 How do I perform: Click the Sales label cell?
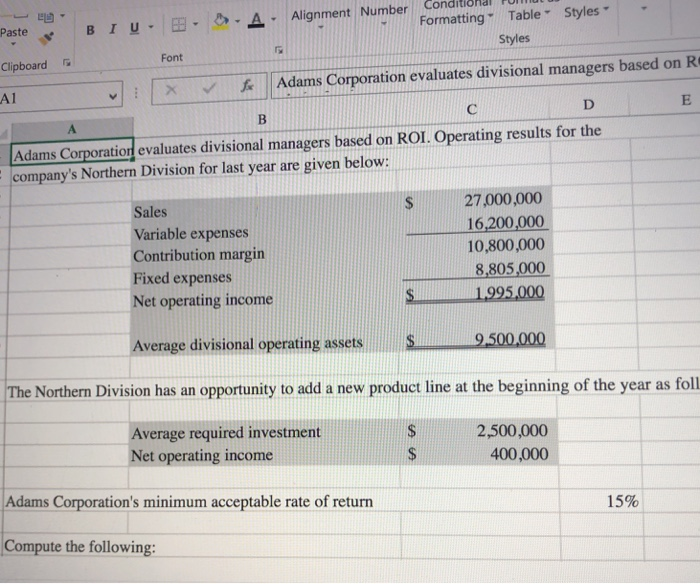[x=150, y=212]
